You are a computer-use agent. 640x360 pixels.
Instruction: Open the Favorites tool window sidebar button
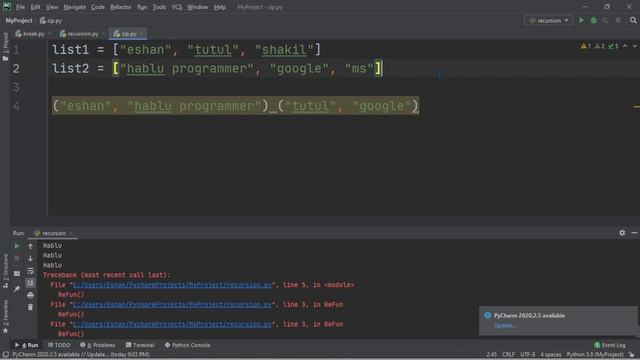tap(5, 316)
